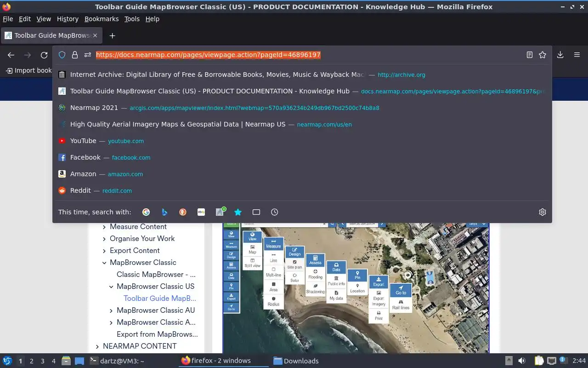This screenshot has height=368, width=588.
Task: Collapse the MapBrowser Classic tree item
Action: (x=104, y=263)
